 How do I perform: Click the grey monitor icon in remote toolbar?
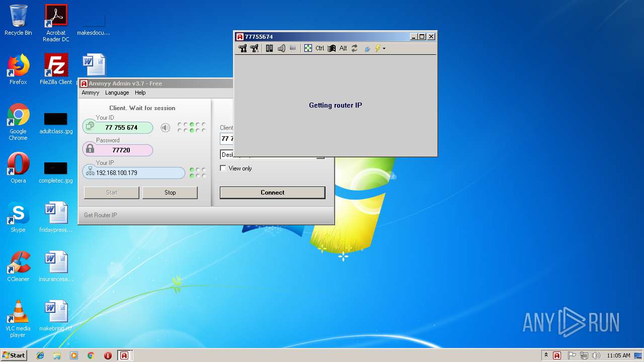click(293, 48)
